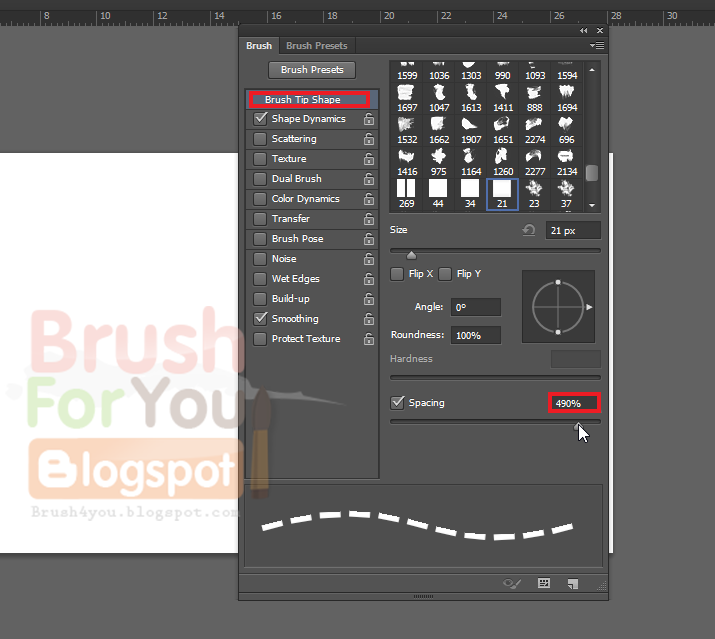Select brush preset 269
This screenshot has width=715, height=639.
click(406, 194)
